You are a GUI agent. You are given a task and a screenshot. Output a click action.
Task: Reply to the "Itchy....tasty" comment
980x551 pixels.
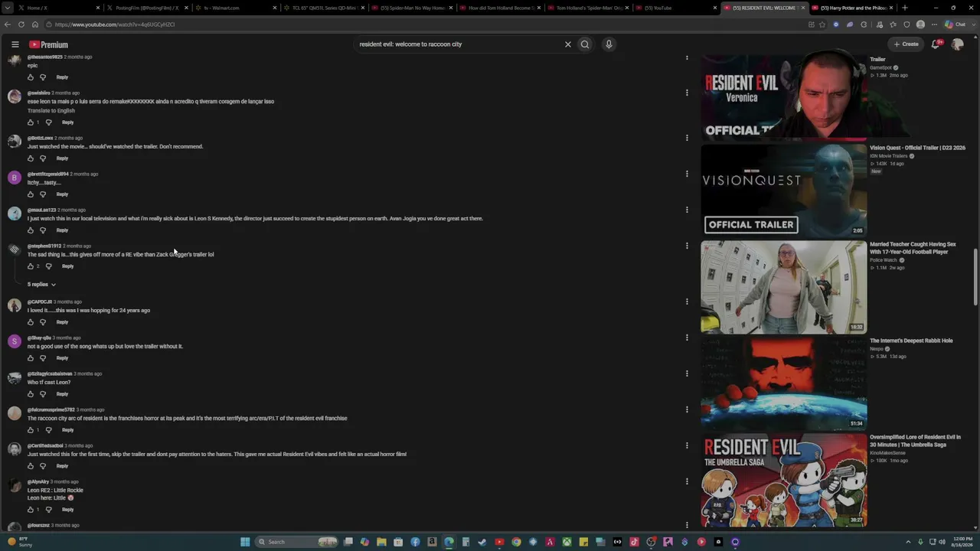[62, 194]
